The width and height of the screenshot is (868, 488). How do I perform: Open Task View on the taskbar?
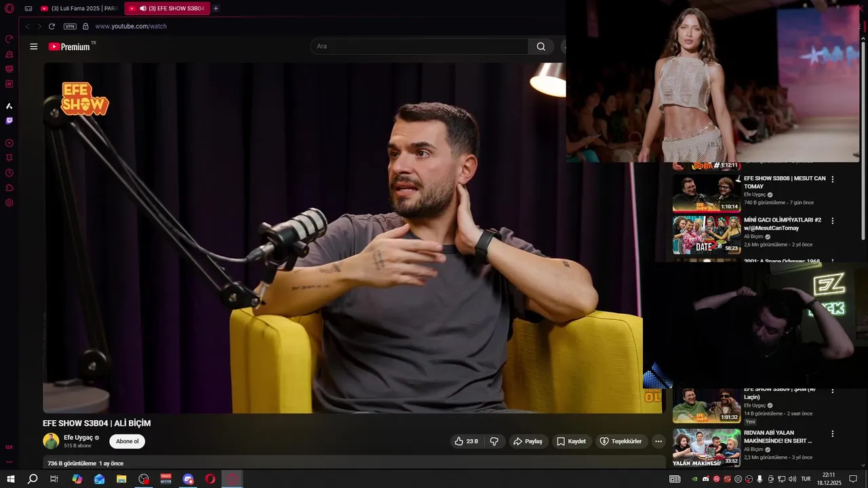(x=54, y=479)
